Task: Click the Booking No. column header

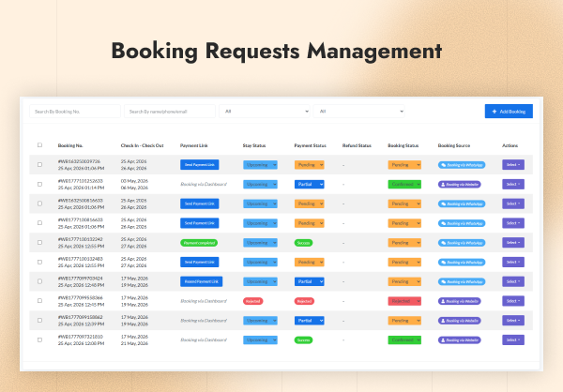Action: pyautogui.click(x=70, y=145)
